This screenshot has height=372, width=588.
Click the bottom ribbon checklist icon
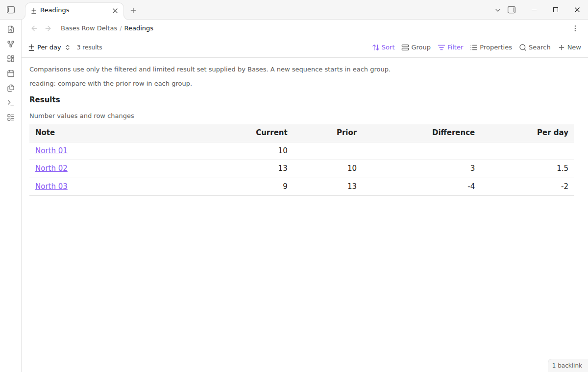(x=11, y=117)
